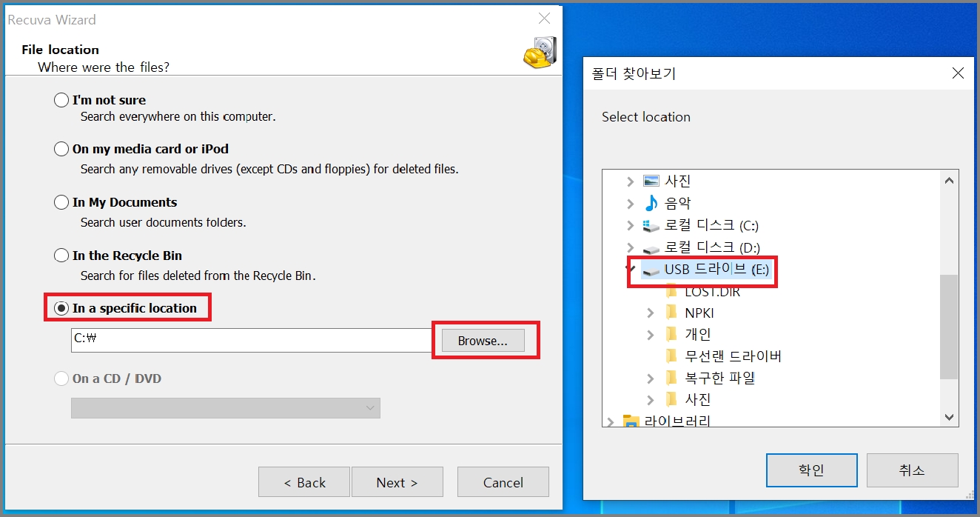Click the 음악 music note icon
This screenshot has height=517, width=980.
tap(651, 203)
